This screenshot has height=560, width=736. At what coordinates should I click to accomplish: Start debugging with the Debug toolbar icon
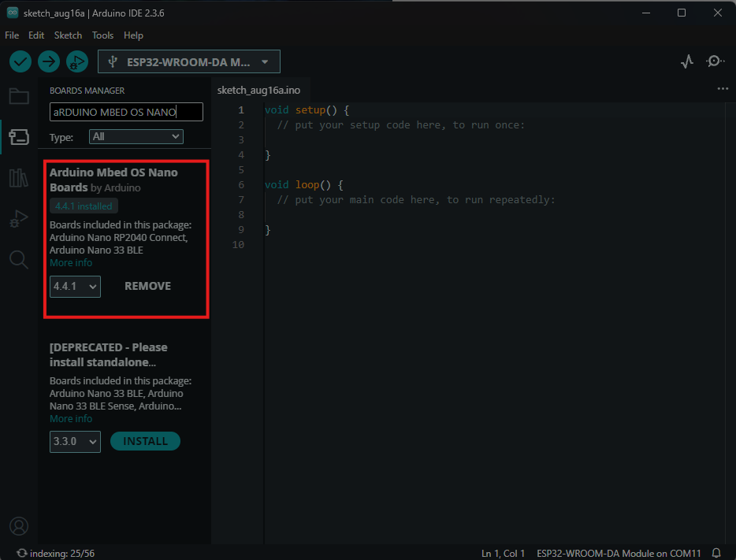click(76, 61)
